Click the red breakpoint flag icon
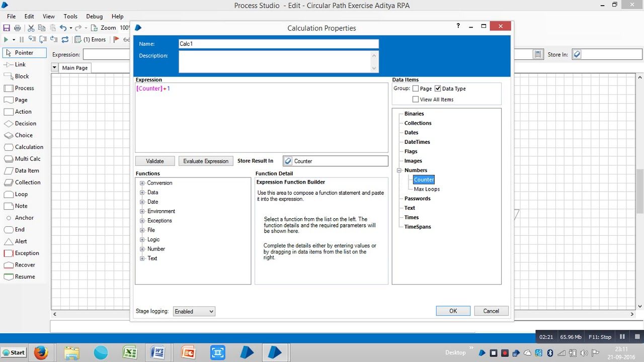Screen dimensions: 644x362 click(x=116, y=40)
